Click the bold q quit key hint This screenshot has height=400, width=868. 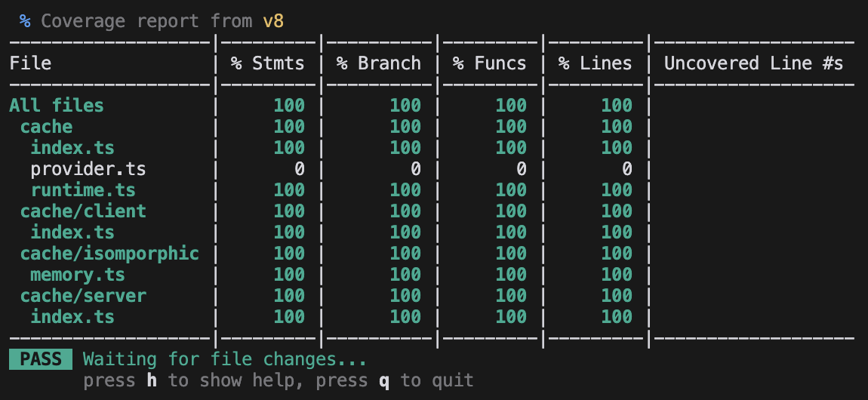[384, 380]
